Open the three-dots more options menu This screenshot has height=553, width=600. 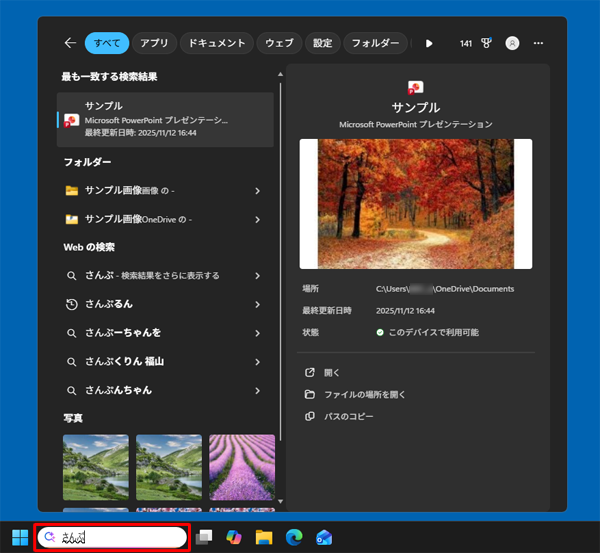click(539, 43)
